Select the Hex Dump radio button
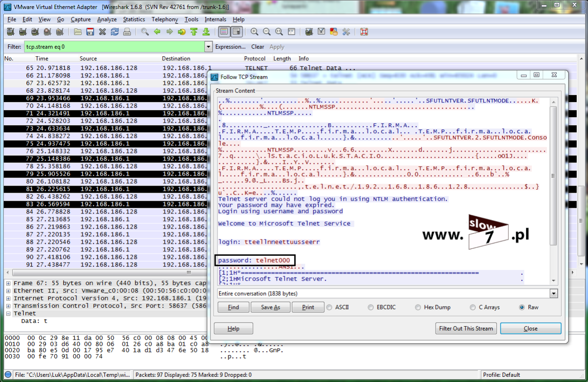Screen dimensions: 588x382 (418, 307)
